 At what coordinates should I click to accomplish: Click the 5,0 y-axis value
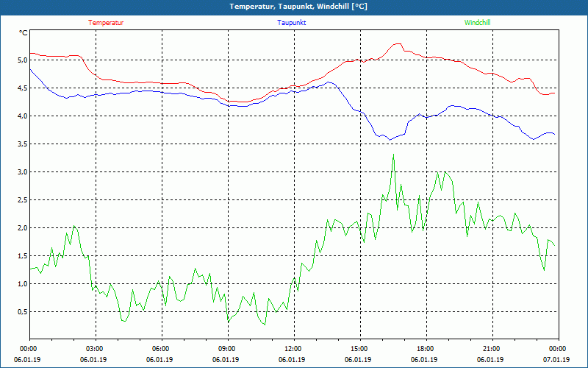point(23,60)
